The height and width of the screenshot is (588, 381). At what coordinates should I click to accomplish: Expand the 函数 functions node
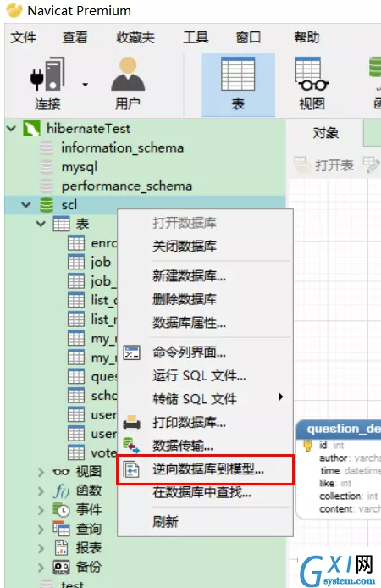click(41, 491)
